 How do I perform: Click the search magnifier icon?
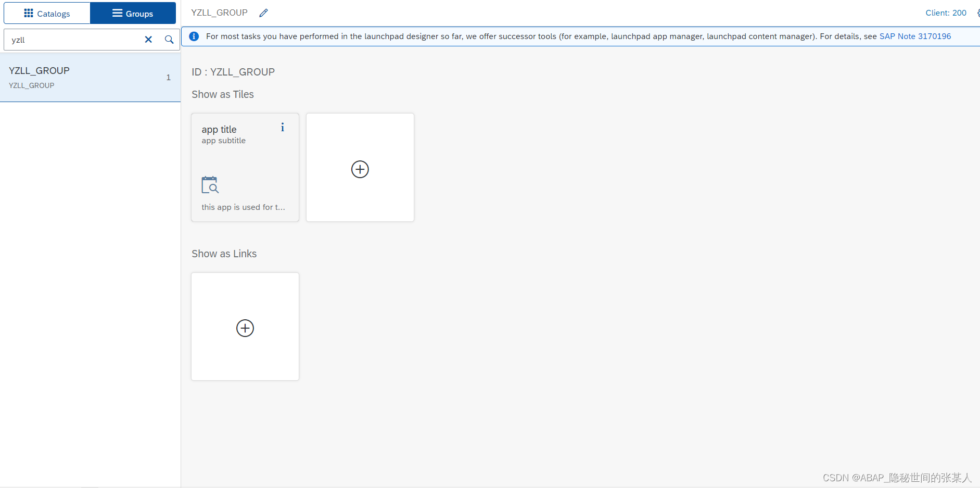[x=169, y=40]
